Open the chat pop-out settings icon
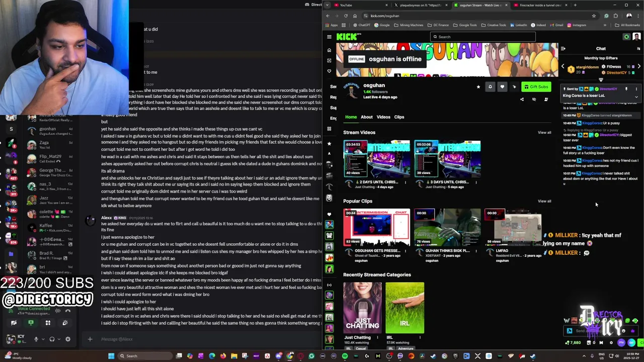Image resolution: width=644 pixels, height=362 pixels. point(638,49)
